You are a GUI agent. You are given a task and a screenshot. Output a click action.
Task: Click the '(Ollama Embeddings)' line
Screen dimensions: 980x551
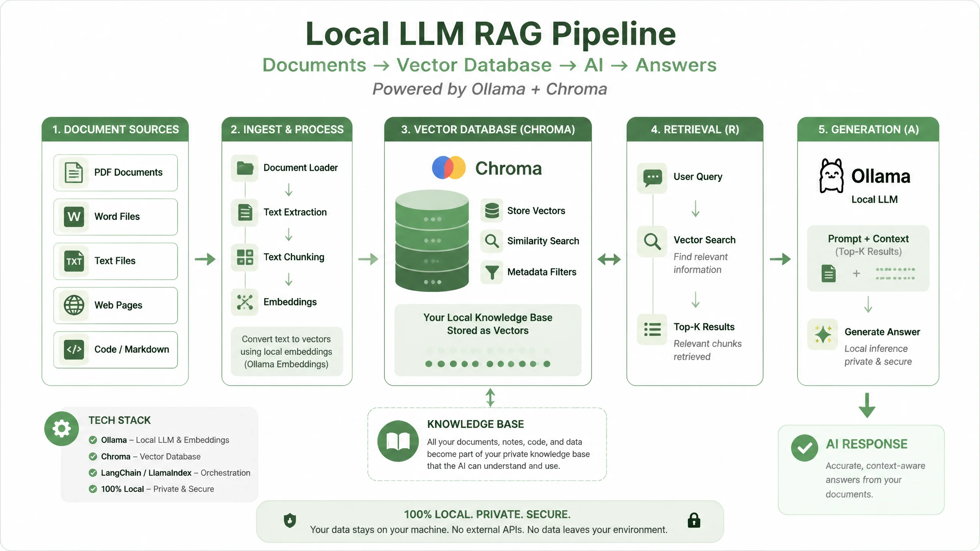point(286,364)
